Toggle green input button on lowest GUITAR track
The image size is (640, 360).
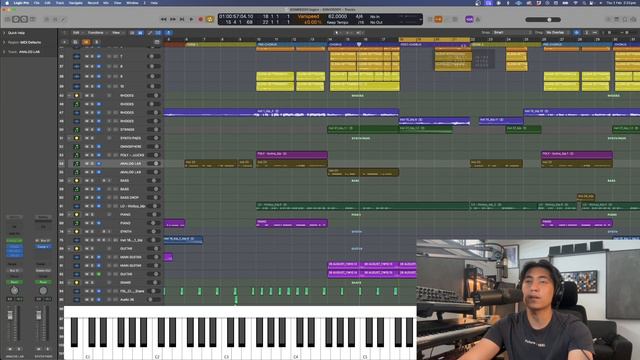pyautogui.click(x=98, y=274)
